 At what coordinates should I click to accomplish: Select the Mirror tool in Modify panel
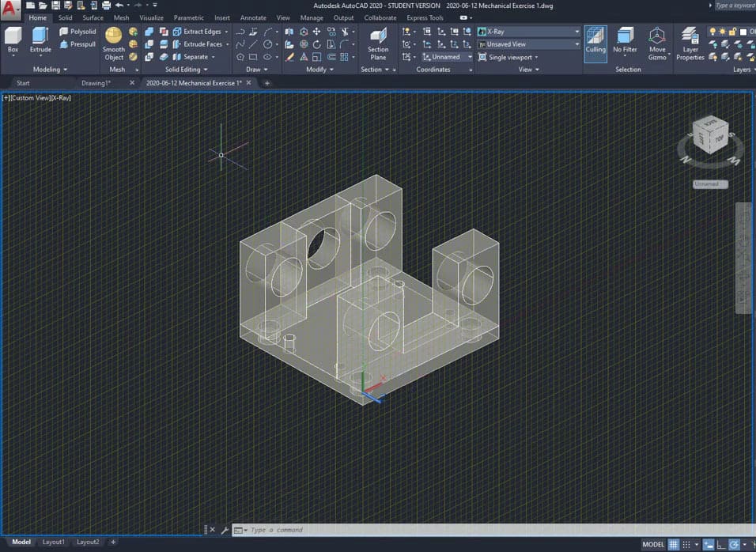[x=289, y=32]
